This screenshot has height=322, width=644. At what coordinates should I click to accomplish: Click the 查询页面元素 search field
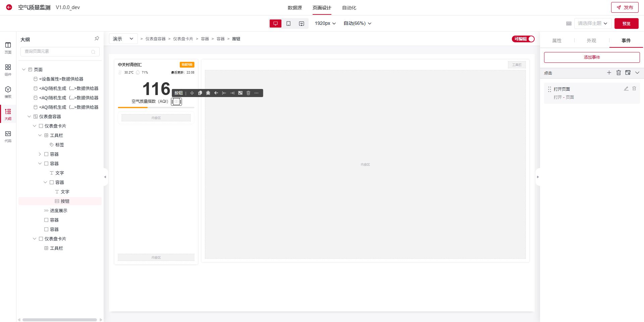pos(57,51)
